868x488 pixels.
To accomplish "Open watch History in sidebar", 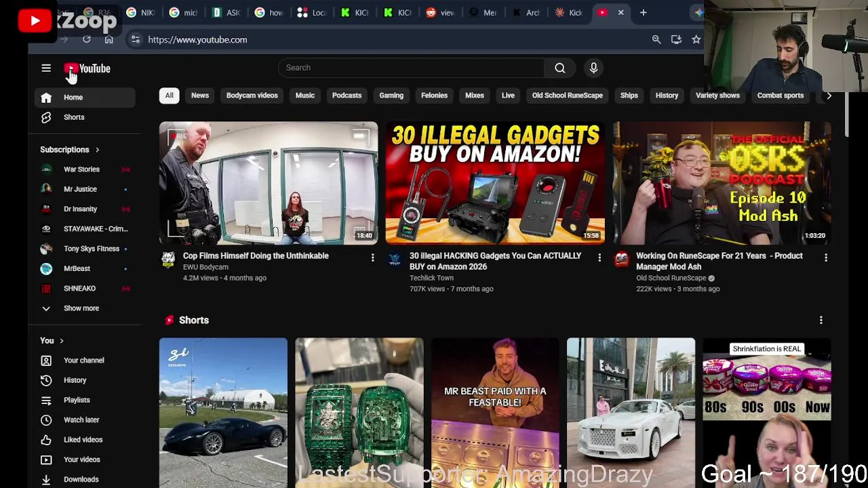I will click(x=85, y=380).
